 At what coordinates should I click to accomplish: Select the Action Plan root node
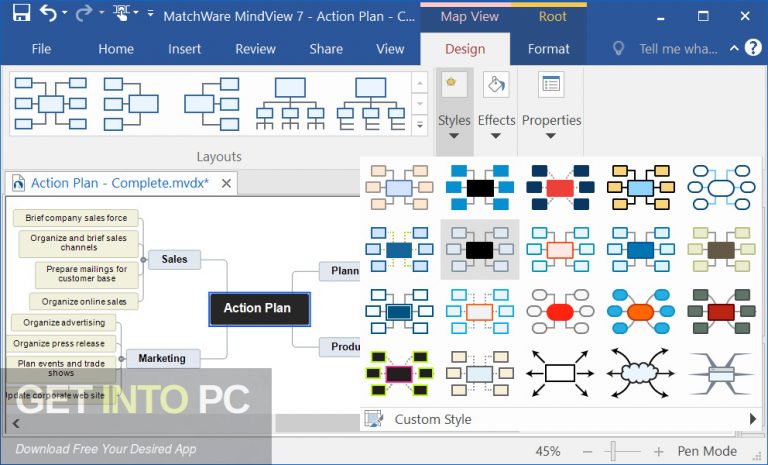tap(258, 308)
